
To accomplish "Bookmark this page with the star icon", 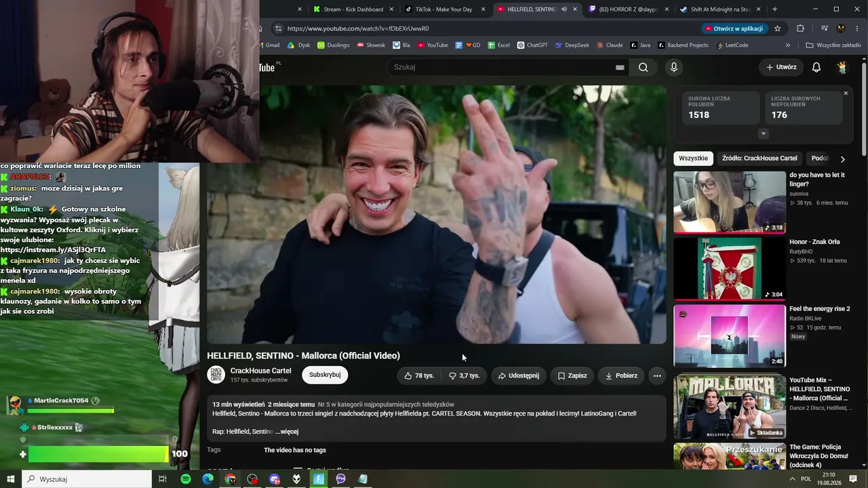I will click(x=778, y=28).
